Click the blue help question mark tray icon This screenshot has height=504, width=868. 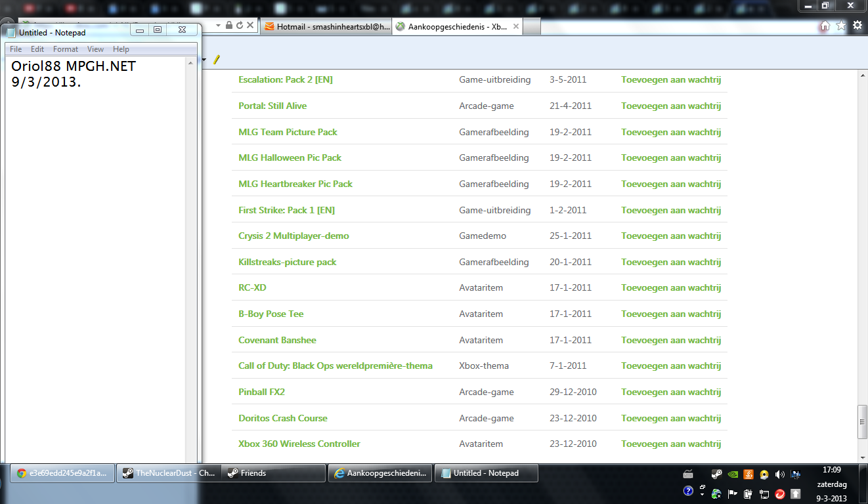(688, 491)
